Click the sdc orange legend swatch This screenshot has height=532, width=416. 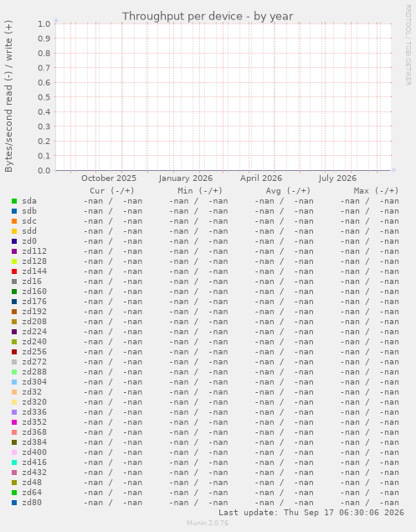[x=14, y=221]
